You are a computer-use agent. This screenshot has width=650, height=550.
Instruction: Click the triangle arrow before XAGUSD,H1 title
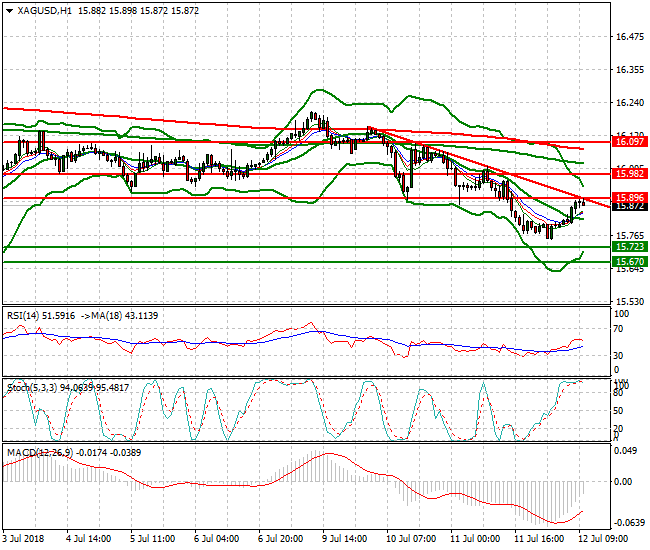9,9
